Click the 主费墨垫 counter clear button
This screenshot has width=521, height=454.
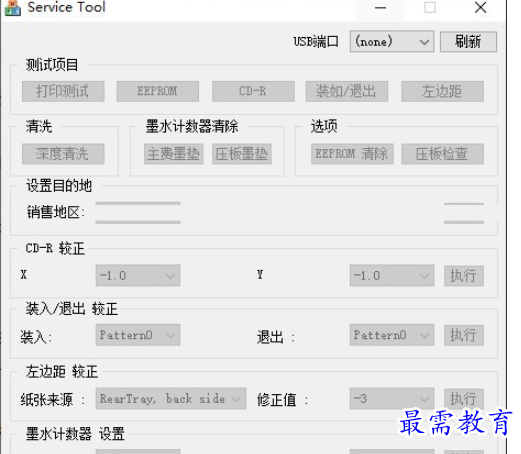click(174, 154)
